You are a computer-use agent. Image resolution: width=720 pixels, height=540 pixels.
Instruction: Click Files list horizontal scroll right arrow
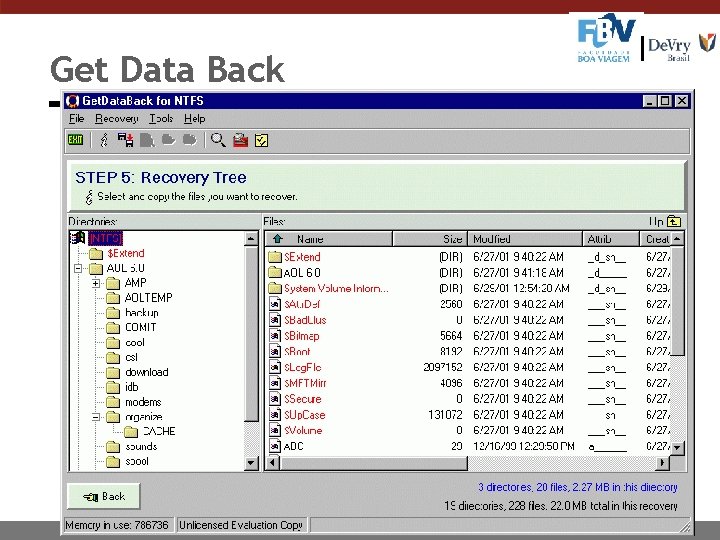tap(663, 462)
